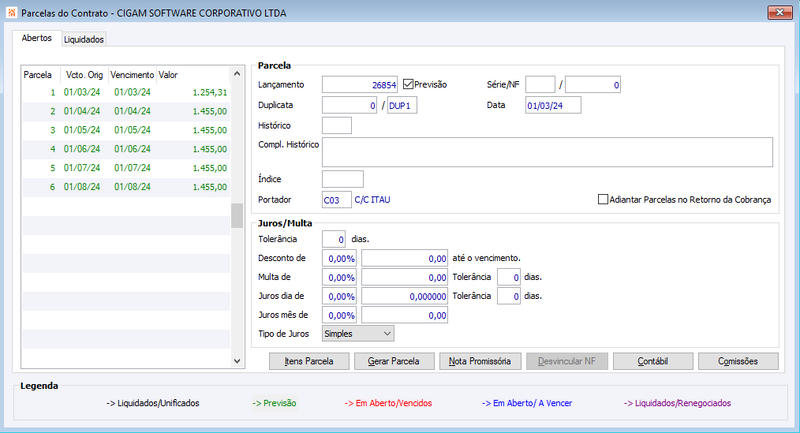
Task: Select parcela 5 row dated 01/07/24
Action: tap(126, 168)
